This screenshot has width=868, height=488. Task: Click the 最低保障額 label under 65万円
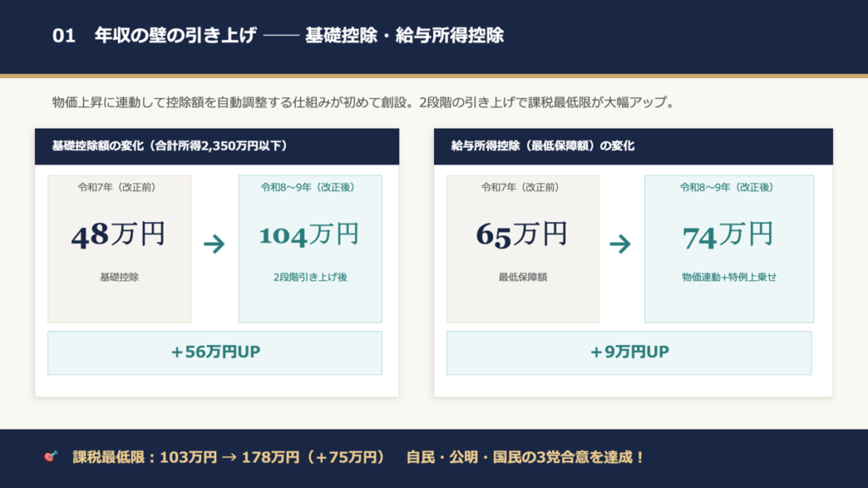[522, 277]
